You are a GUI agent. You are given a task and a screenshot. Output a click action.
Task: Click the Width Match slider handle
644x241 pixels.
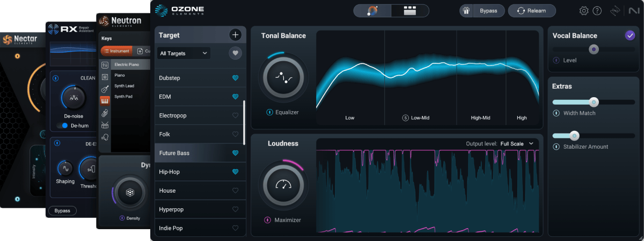pos(594,102)
